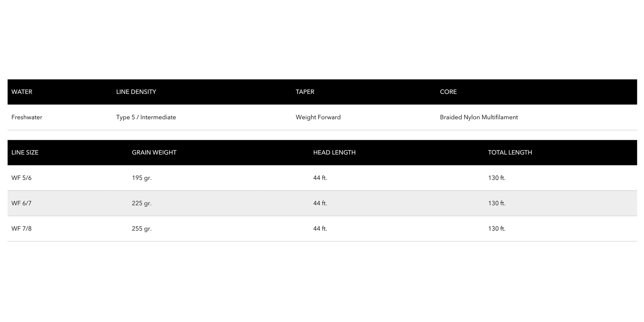This screenshot has width=644, height=322.
Task: Click the 225 gr. grain weight value
Action: (141, 203)
